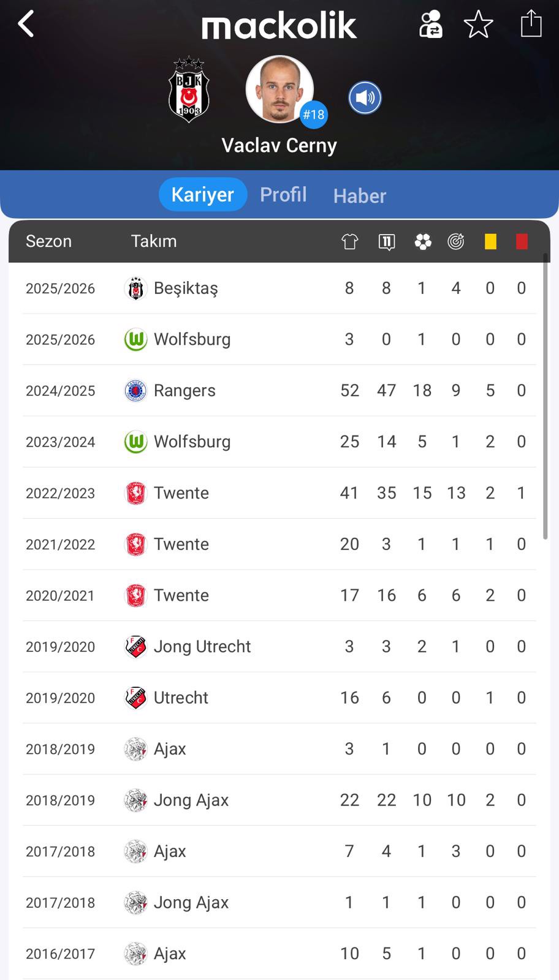The width and height of the screenshot is (559, 980).
Task: Tap the yellow card column header
Action: 490,242
